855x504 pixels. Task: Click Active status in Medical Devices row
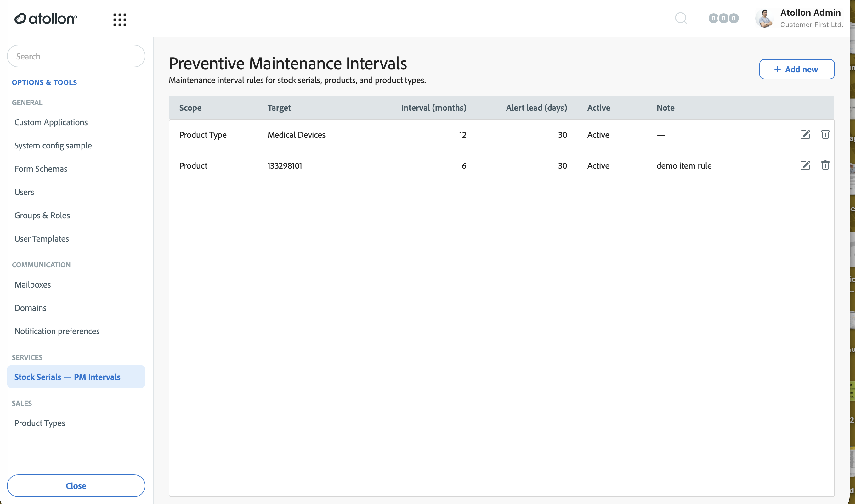[x=598, y=135]
